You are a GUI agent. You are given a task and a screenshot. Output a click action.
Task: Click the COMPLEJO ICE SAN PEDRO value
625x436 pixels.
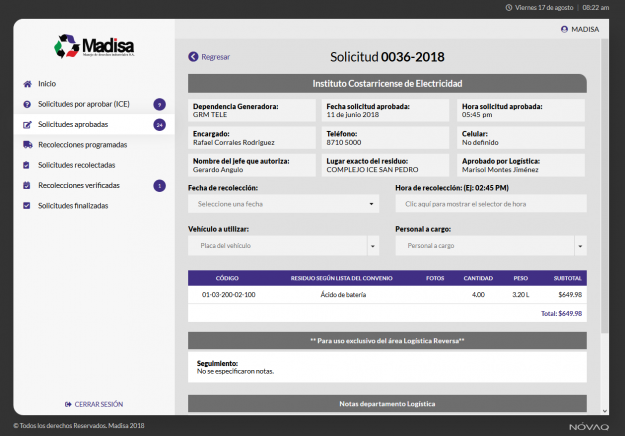pos(372,170)
